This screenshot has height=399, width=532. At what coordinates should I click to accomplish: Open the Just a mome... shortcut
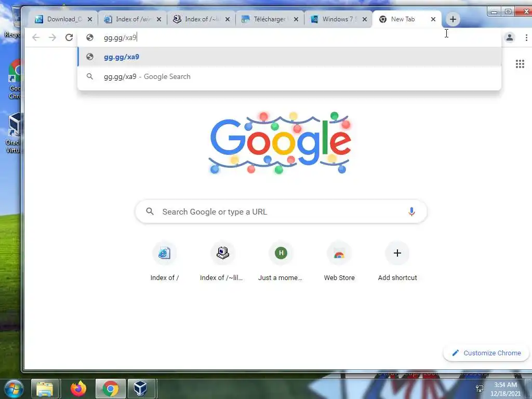[281, 261]
